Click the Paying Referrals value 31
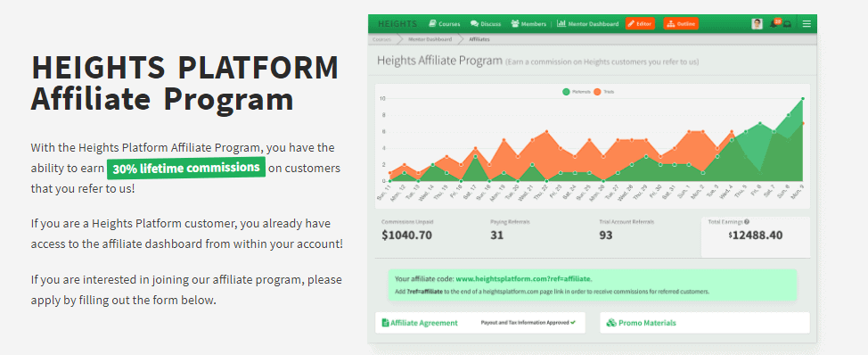 496,235
